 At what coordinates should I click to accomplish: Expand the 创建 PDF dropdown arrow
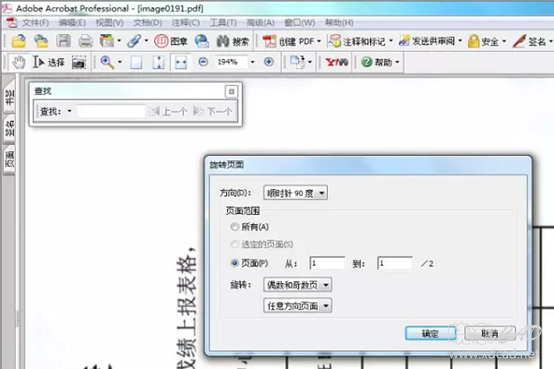coord(319,41)
